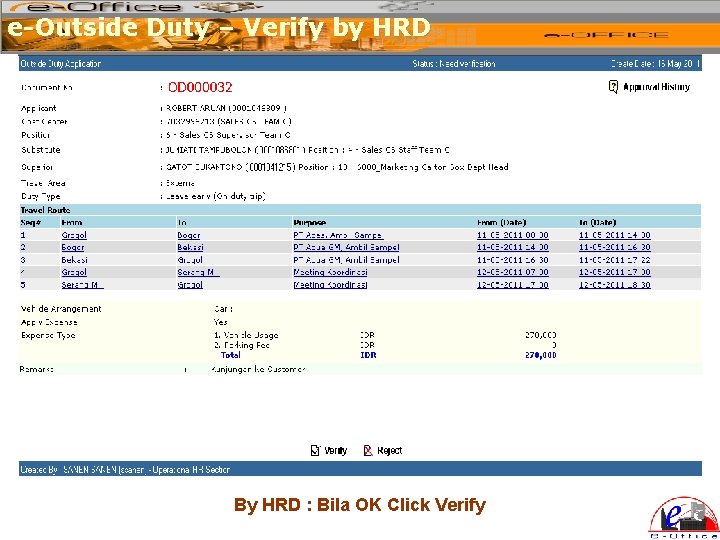The width and height of the screenshot is (720, 540).
Task: Open the Meeting Koordinasi link in row 5
Action: 330,285
